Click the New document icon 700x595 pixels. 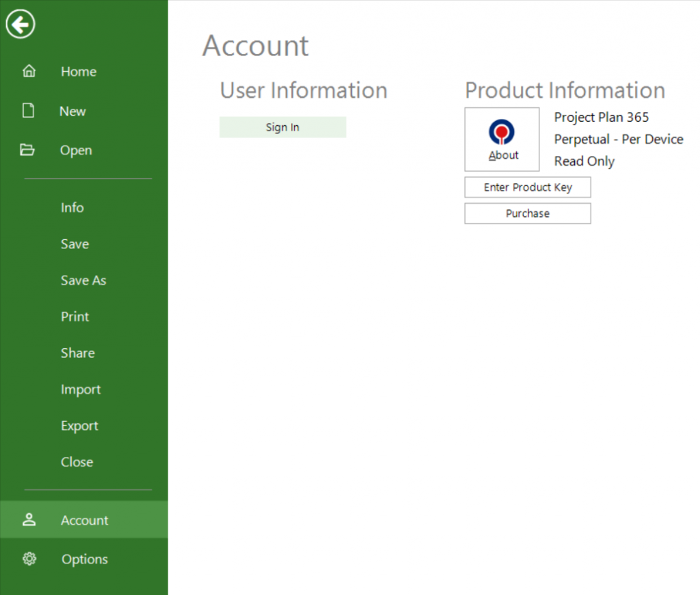click(x=29, y=110)
